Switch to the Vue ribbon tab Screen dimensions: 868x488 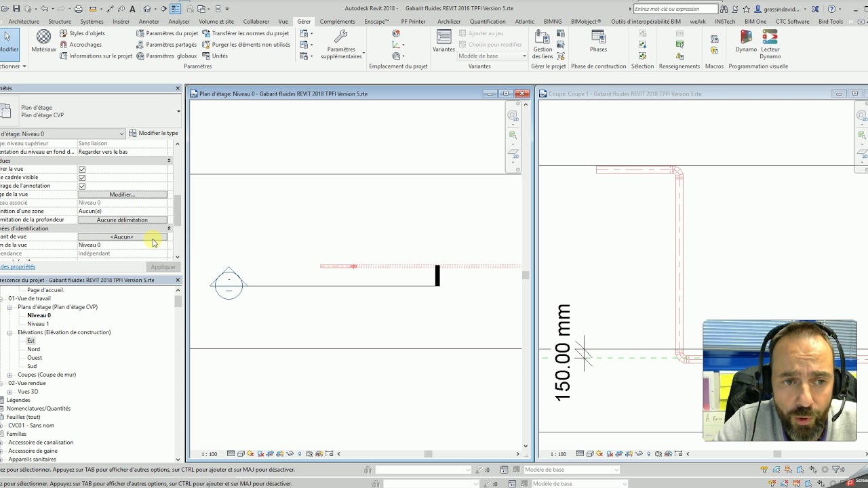click(x=283, y=22)
